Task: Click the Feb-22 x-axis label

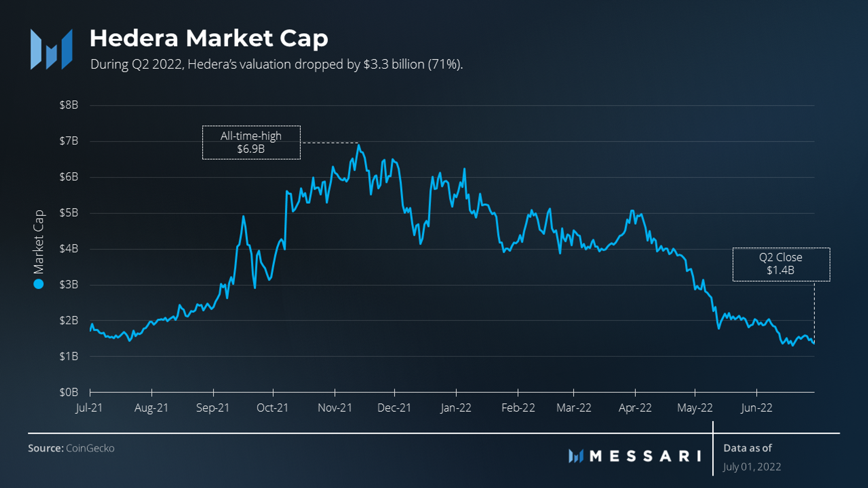Action: tap(518, 408)
